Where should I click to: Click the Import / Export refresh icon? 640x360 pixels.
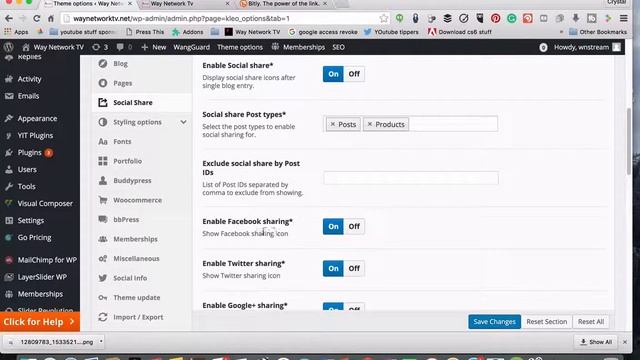103,317
